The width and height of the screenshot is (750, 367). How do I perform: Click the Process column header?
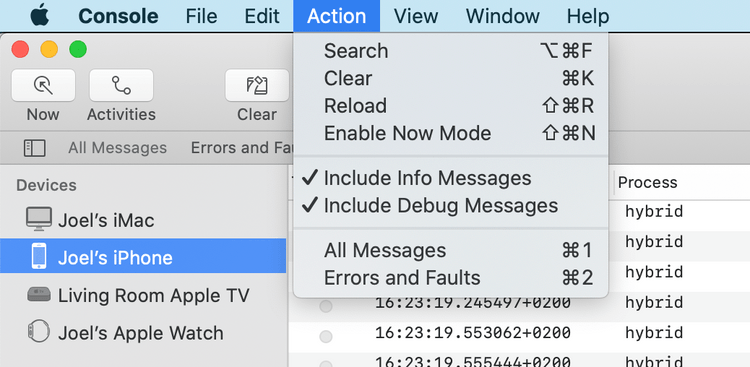pos(648,182)
